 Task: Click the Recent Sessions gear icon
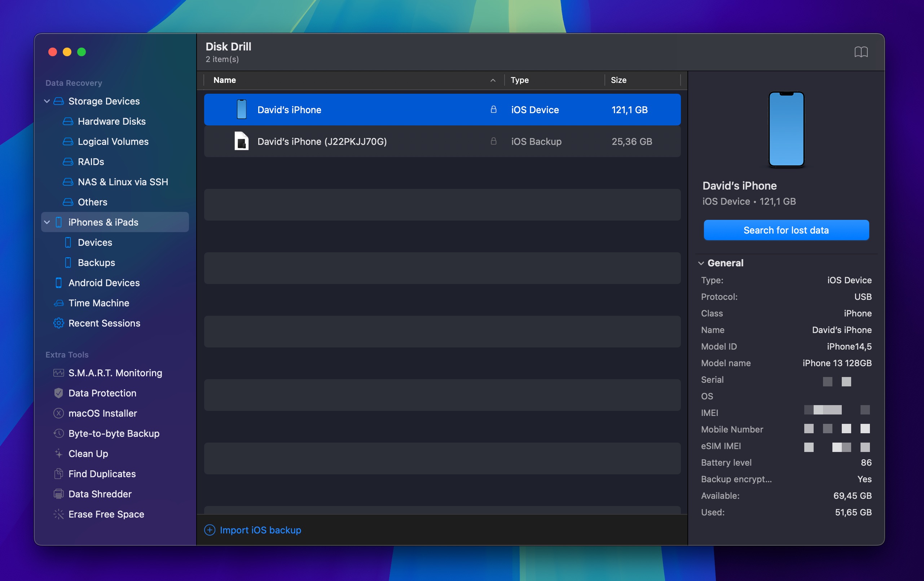pyautogui.click(x=59, y=323)
